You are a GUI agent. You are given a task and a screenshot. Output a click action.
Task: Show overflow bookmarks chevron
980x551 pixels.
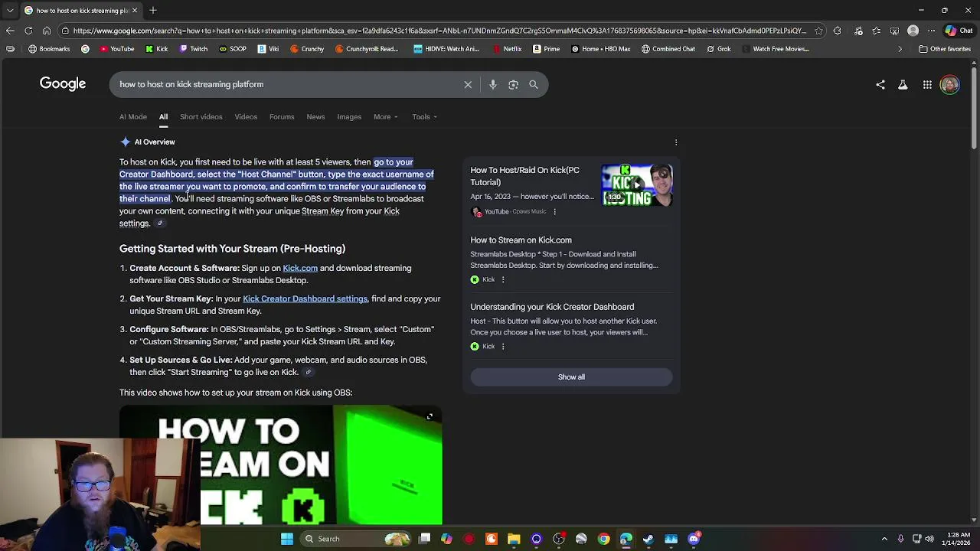(900, 49)
